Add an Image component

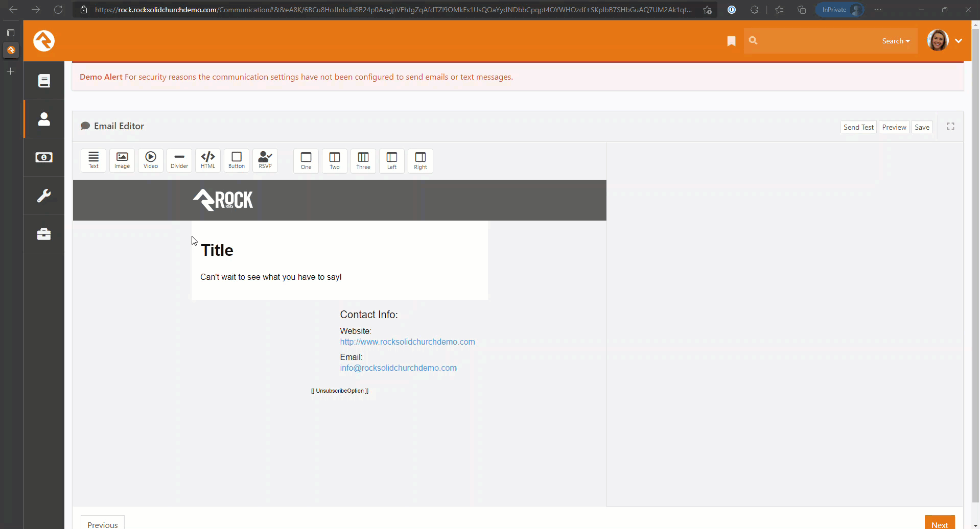point(122,160)
